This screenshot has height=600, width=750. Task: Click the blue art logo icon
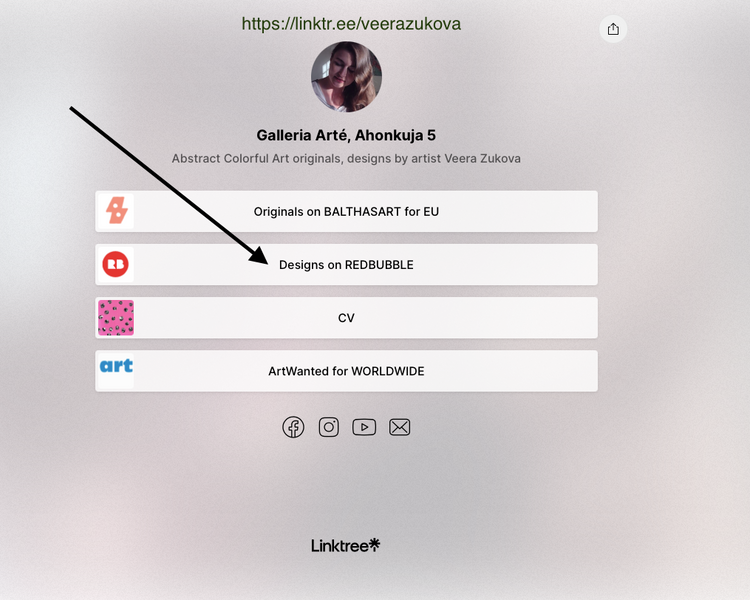(116, 366)
